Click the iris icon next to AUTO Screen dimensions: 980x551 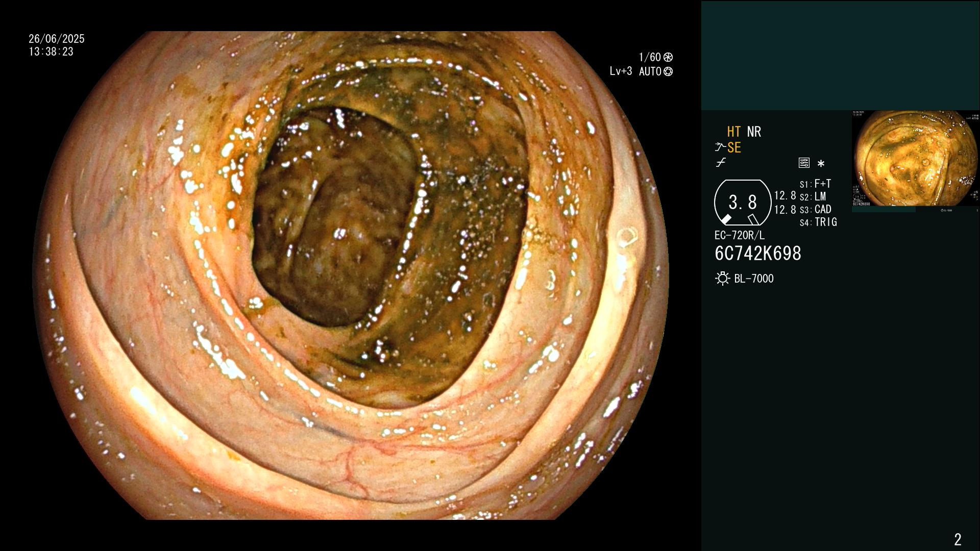pyautogui.click(x=668, y=71)
